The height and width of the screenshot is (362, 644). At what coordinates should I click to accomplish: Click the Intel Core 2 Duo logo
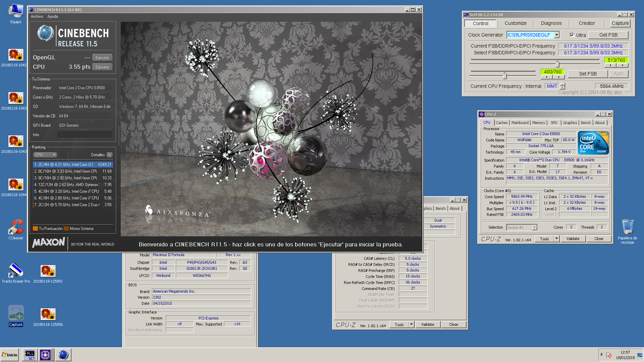[594, 143]
